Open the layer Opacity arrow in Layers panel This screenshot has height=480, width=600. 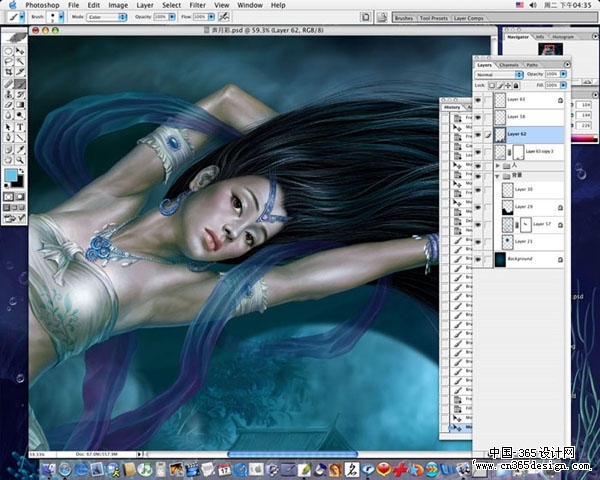pos(563,74)
